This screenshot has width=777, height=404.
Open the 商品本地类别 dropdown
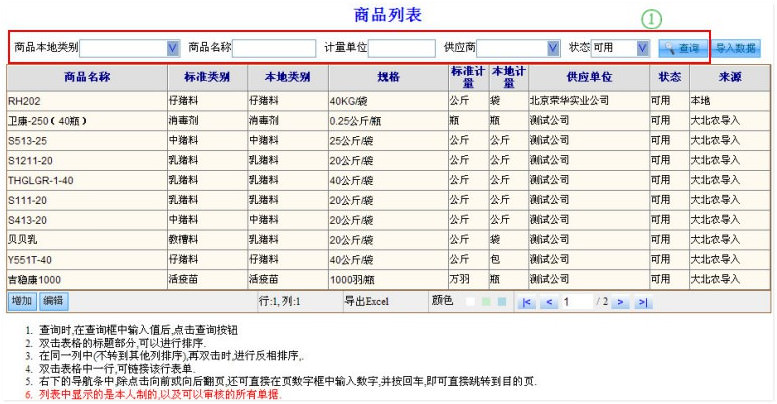tap(172, 47)
